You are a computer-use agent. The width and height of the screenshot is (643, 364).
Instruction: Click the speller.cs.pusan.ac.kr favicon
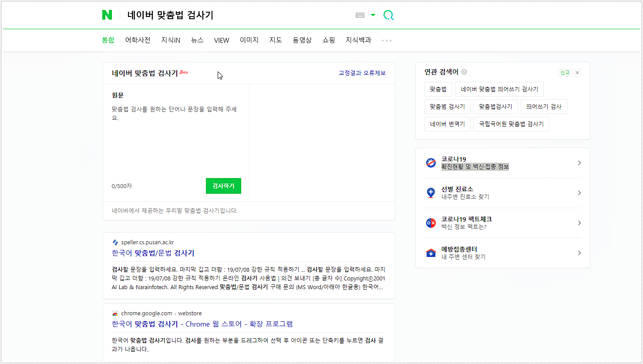[115, 243]
